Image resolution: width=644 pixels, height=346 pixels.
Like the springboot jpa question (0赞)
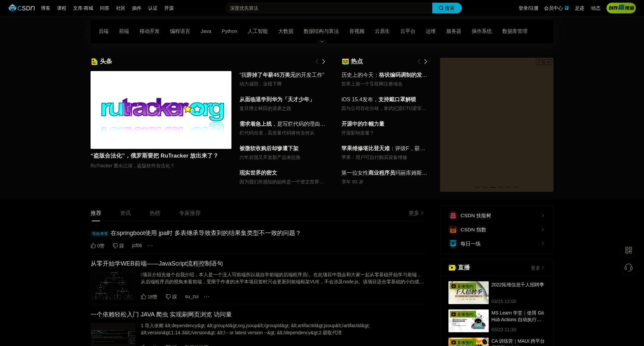tap(98, 246)
